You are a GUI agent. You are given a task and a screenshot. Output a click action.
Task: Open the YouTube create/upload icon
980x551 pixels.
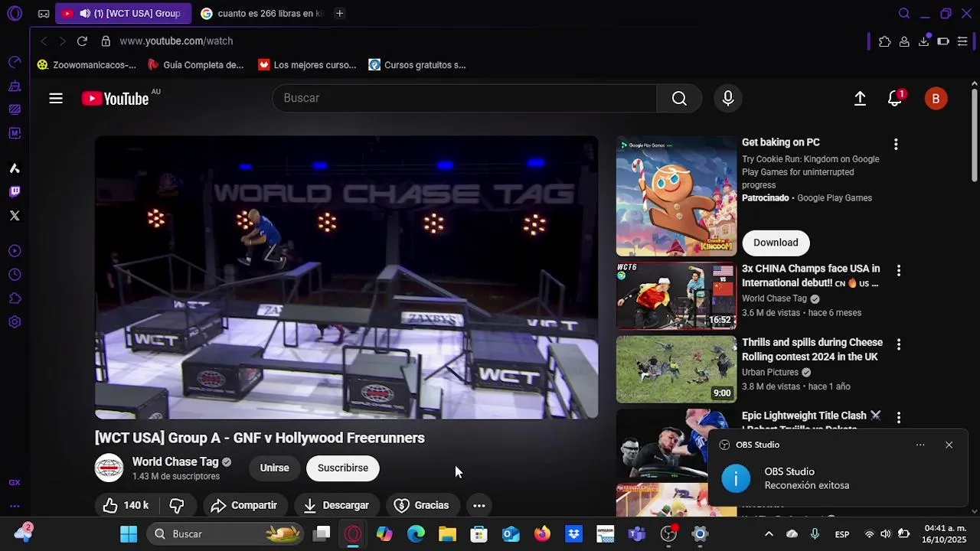tap(860, 98)
